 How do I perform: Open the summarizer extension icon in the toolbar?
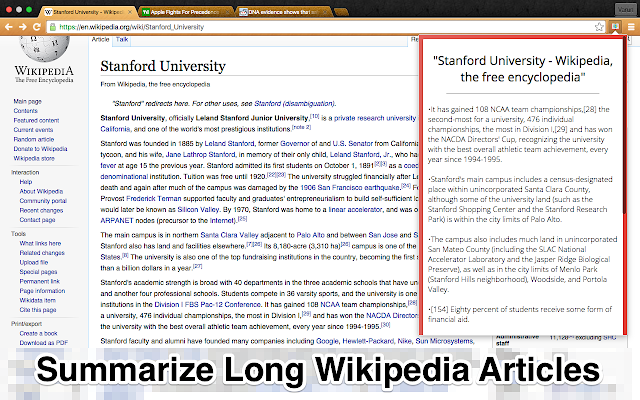[x=615, y=27]
